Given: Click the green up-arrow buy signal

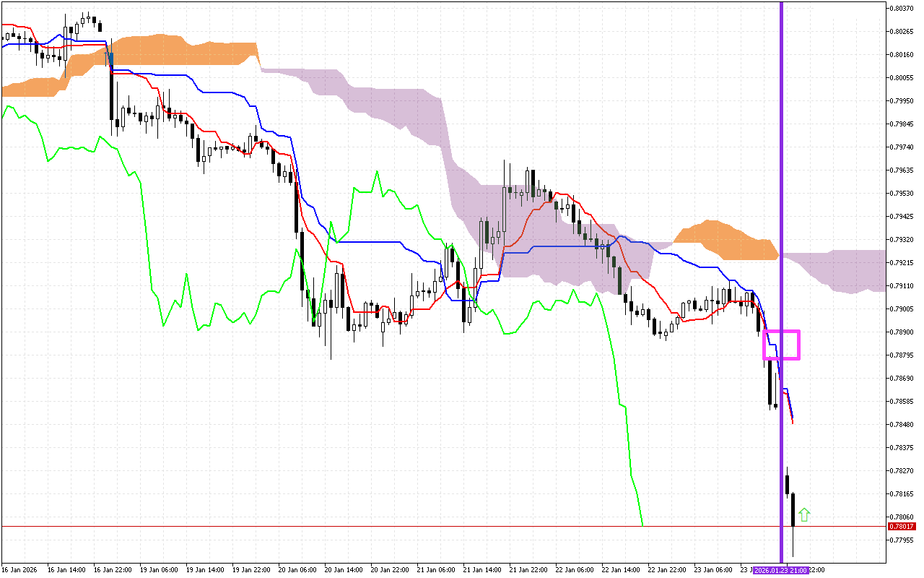Looking at the screenshot, I should [x=804, y=515].
